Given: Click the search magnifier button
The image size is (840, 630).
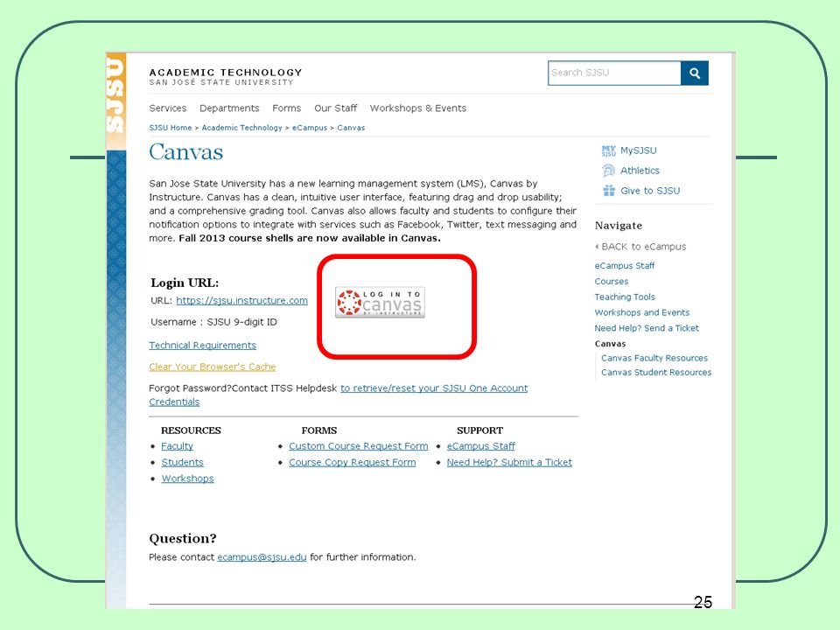Looking at the screenshot, I should tap(694, 73).
